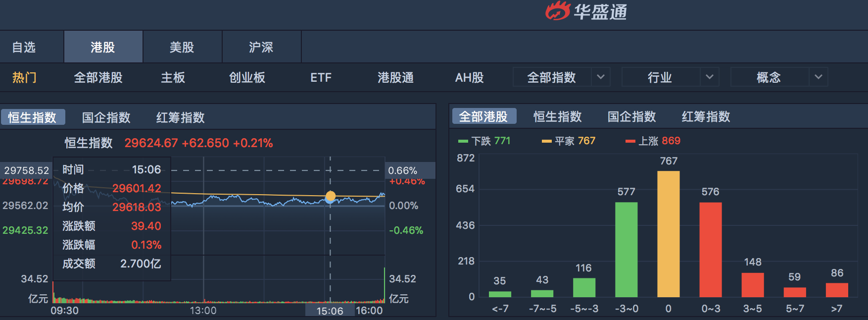Viewport: 868px width, 320px height.
Task: Expand the 行业 dropdown arrow
Action: tap(710, 77)
